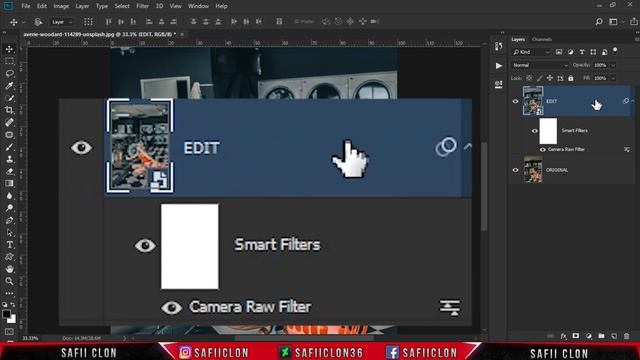
Task: Select the Pen tool
Action: (x=9, y=220)
